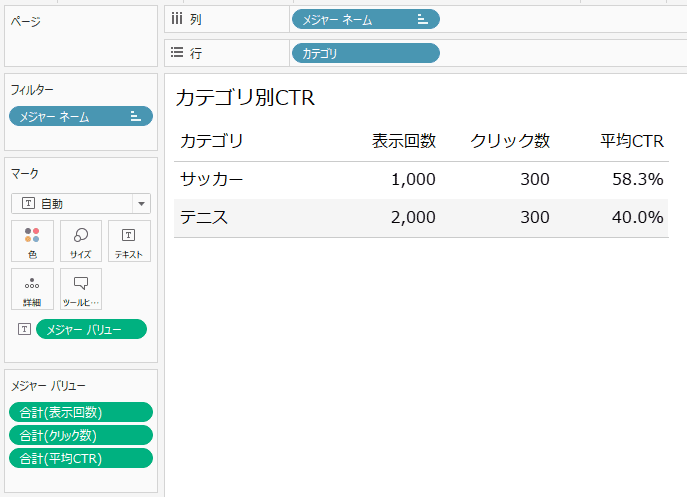This screenshot has height=497, width=687.
Task: Click the カテゴリ別CTR sheet title
Action: 245,97
